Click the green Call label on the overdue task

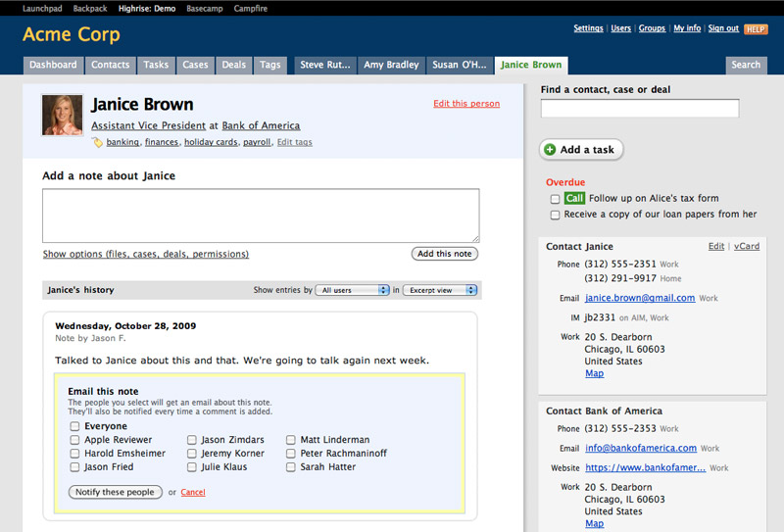574,198
